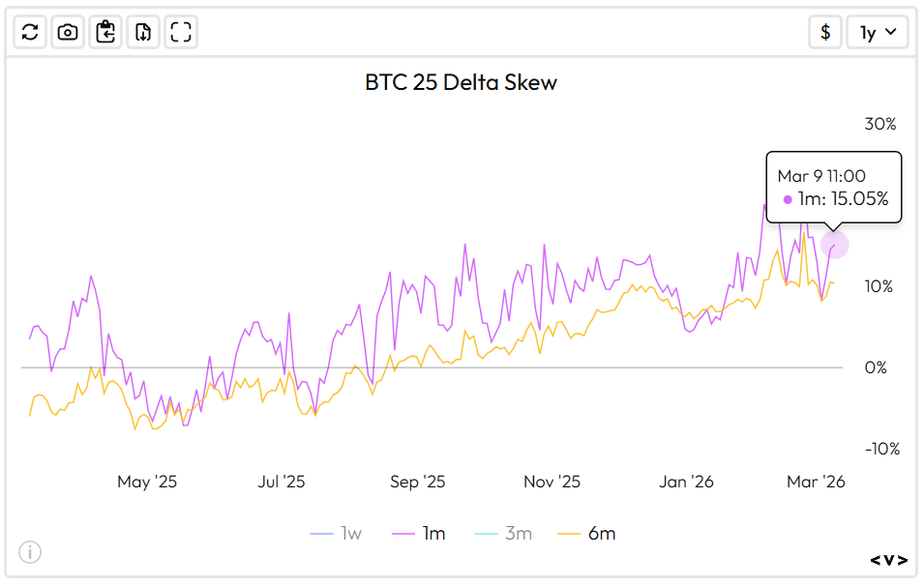Click the BTC 25 Delta Skew title
Screen dimensions: 924x586
(461, 82)
